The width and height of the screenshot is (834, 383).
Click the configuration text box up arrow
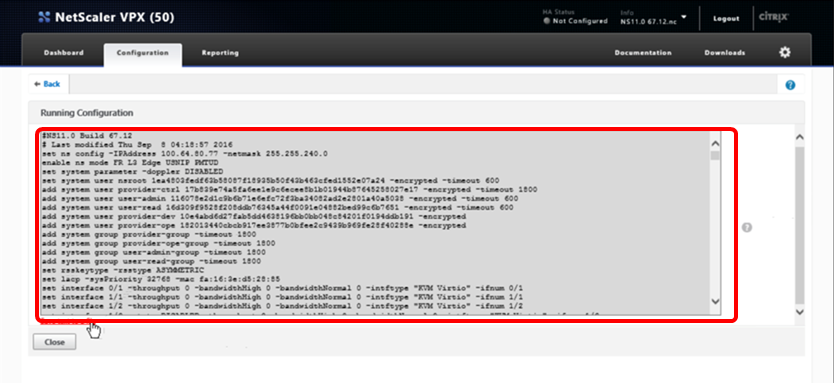click(715, 144)
